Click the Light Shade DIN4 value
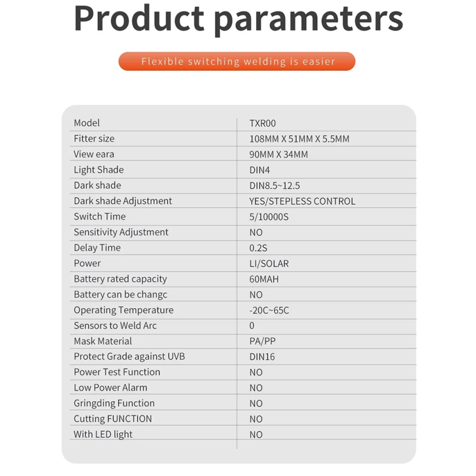This screenshot has width=476, height=476. point(260,170)
